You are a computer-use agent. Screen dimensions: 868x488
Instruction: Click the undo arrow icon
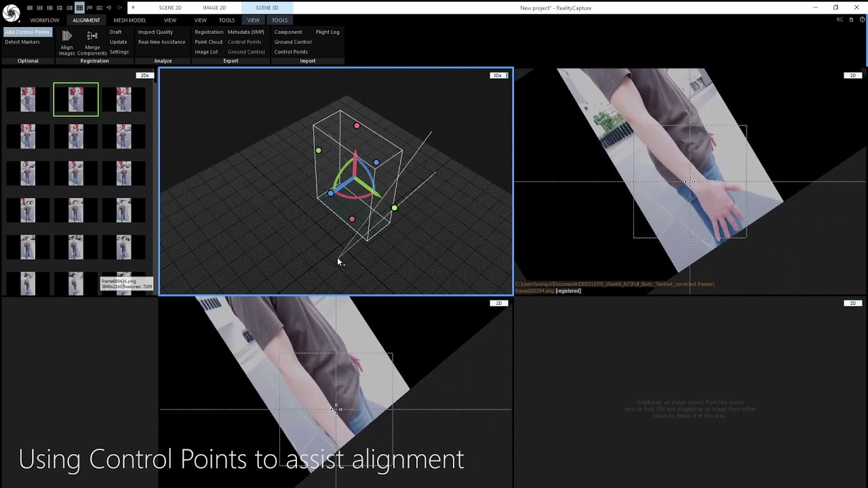(108, 7)
